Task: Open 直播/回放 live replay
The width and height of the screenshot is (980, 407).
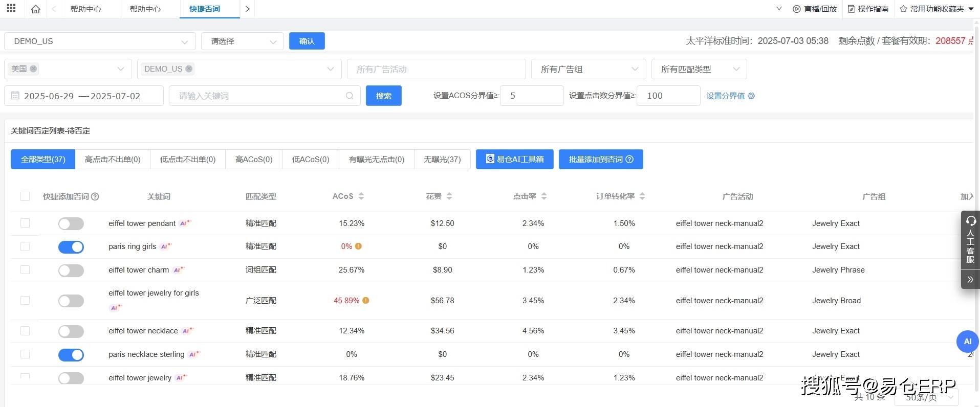Action: coord(815,9)
